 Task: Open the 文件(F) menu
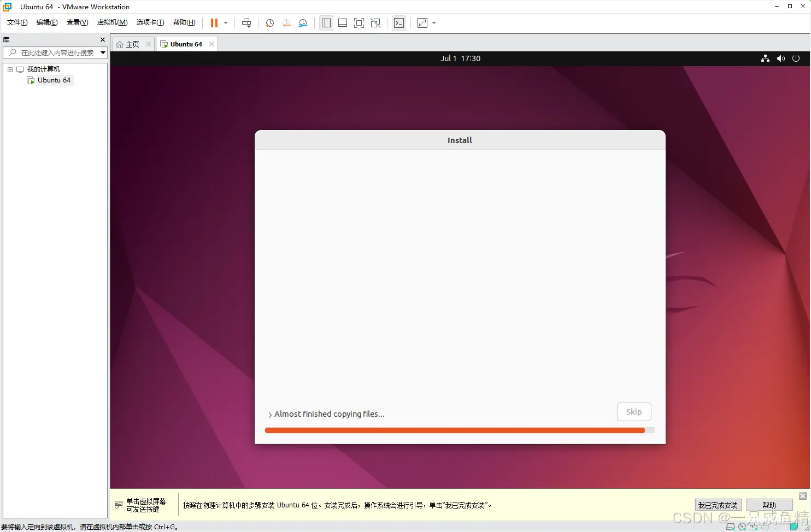(x=17, y=22)
